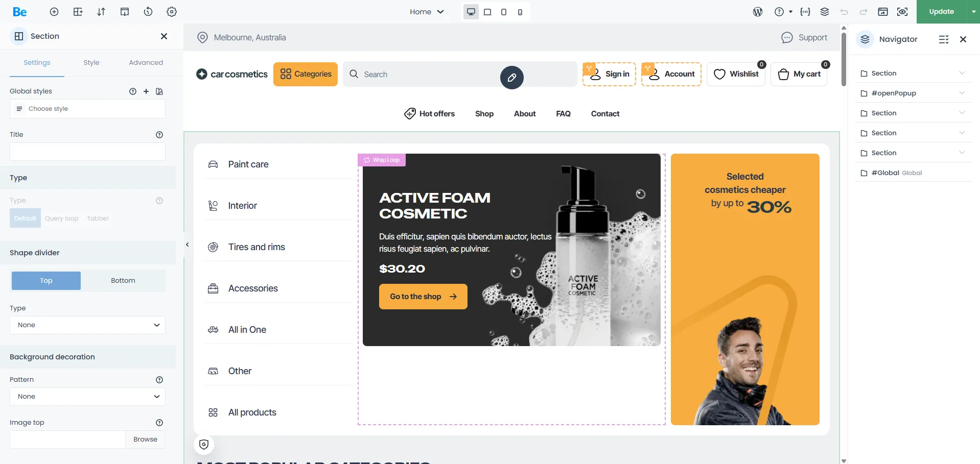Click the Browse button for Image top
The height and width of the screenshot is (464, 980).
coord(146,439)
